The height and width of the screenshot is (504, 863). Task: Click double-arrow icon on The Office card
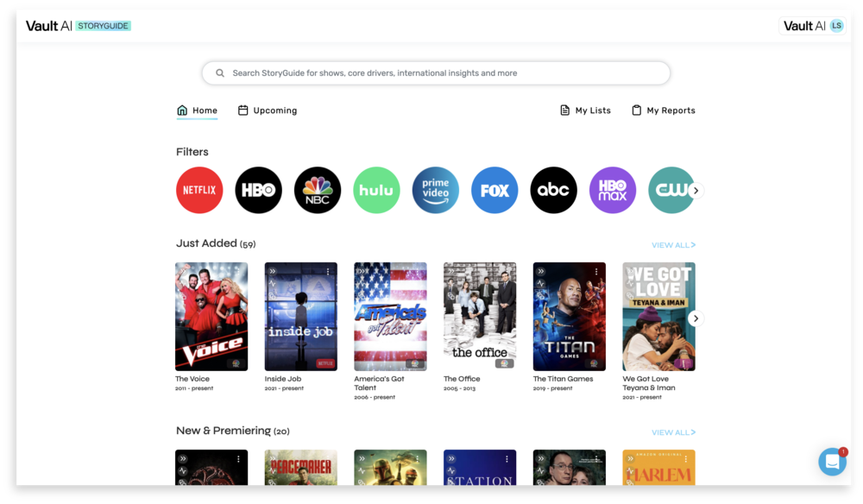point(451,271)
